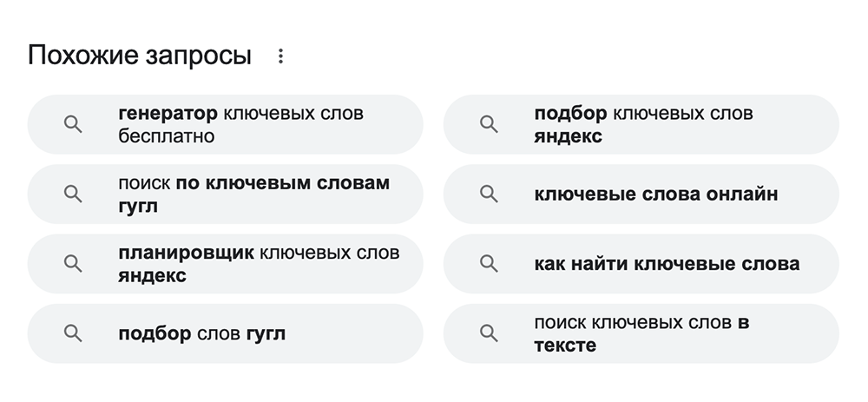Open suggestion как найти ключевые слова
The image size is (868, 402).
[x=667, y=264]
